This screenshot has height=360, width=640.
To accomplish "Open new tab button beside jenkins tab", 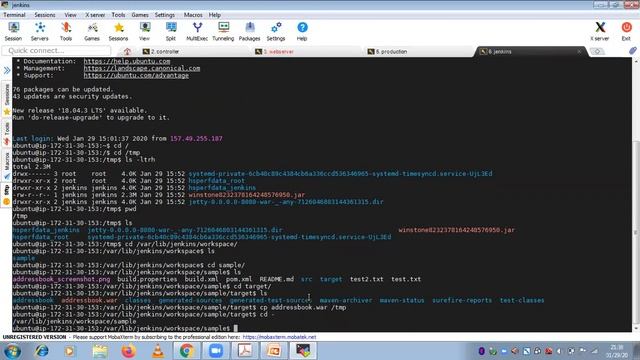I will pyautogui.click(x=597, y=51).
